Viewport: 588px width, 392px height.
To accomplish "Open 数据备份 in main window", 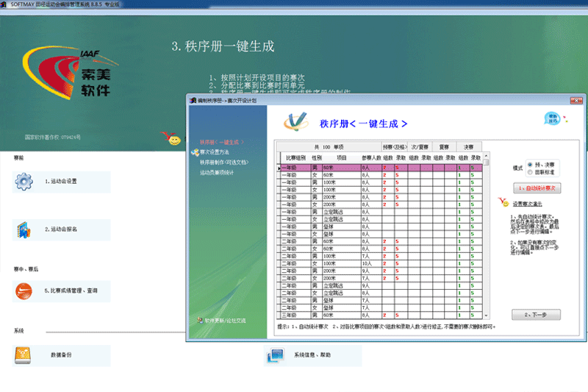I will pos(61,355).
